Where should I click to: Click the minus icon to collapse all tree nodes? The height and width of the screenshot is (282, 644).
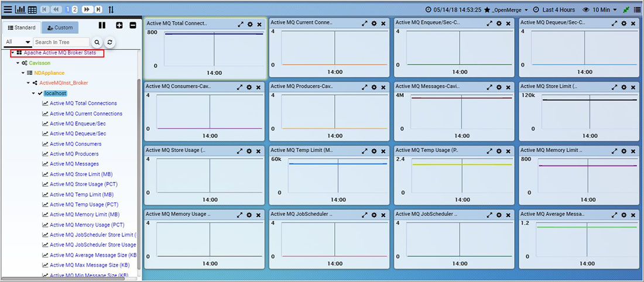133,26
